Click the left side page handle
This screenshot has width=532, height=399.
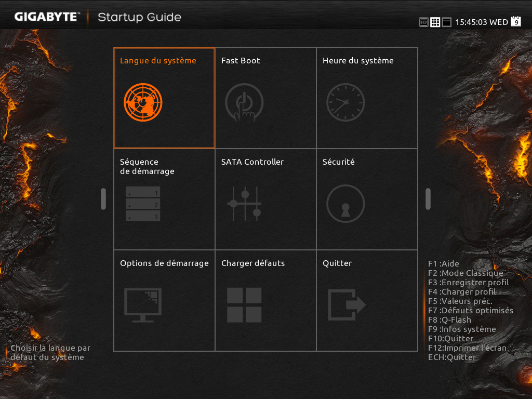tap(103, 199)
